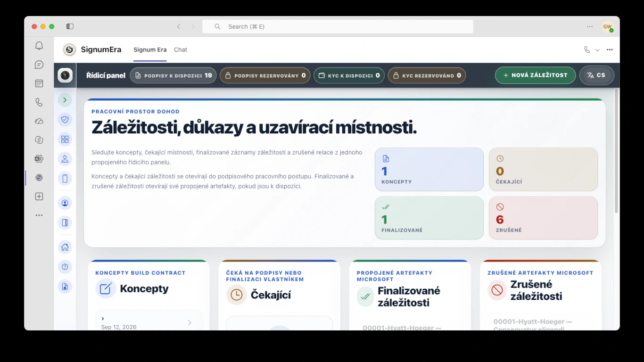Open the CS language switcher

pos(596,75)
